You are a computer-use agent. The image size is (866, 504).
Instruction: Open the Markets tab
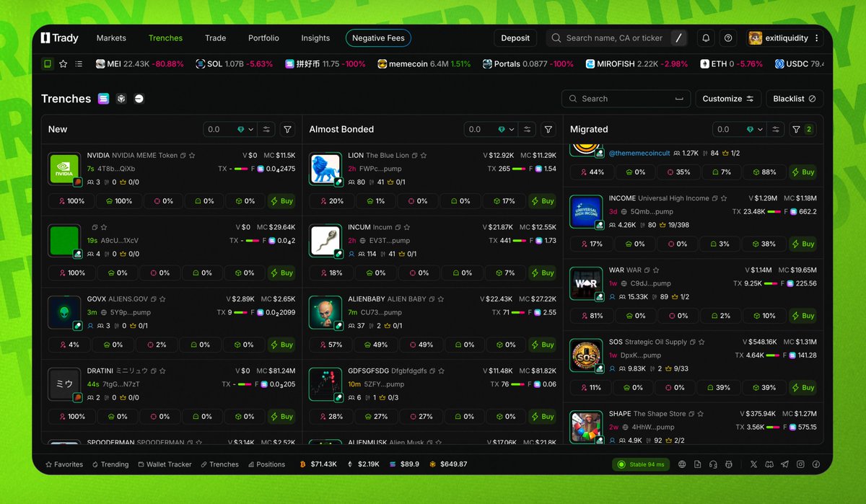(111, 38)
